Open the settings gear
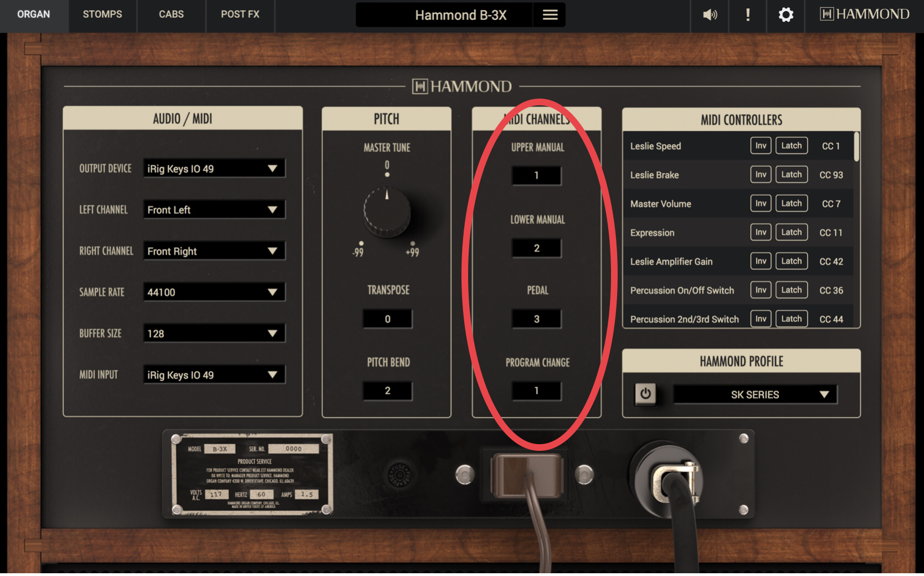 pos(786,15)
